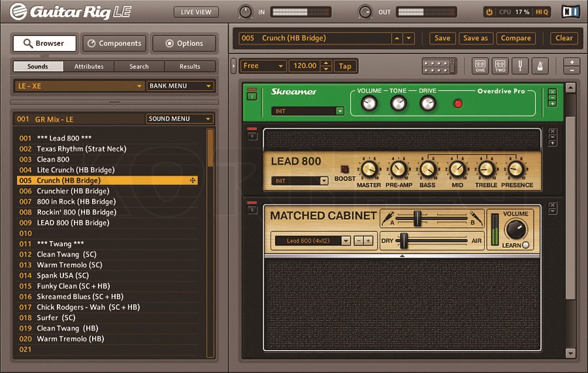The image size is (588, 373).
Task: Toggle the red Overdrive Pro LED button
Action: pos(458,103)
